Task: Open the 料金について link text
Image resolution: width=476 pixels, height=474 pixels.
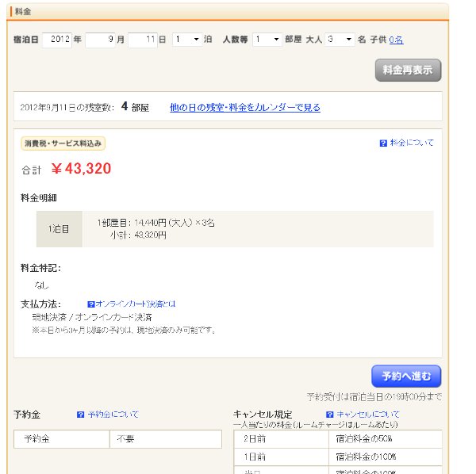Action: [412, 143]
